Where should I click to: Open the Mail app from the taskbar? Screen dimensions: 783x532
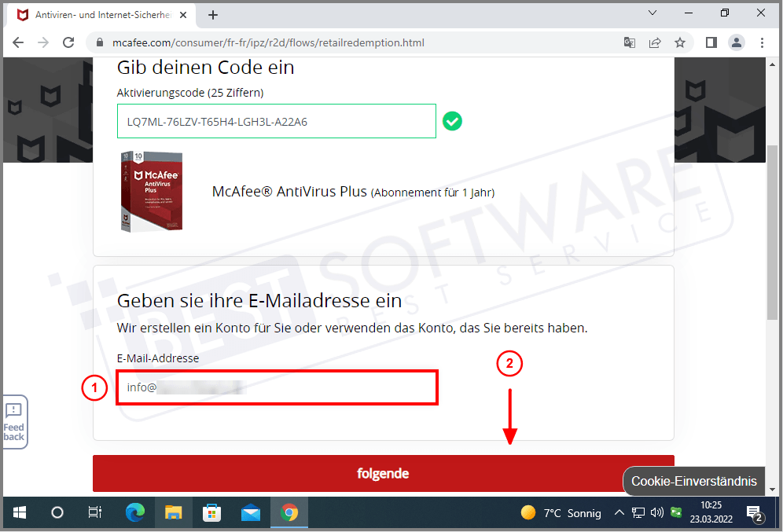pos(251,512)
